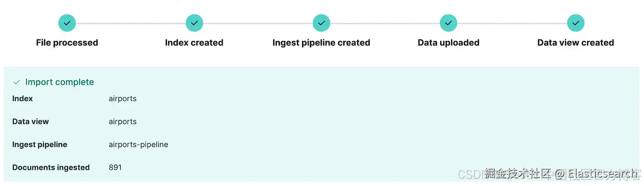This screenshot has height=186, width=644.
Task: Click the Ingest pipeline created checkmark circle
Action: 321,23
